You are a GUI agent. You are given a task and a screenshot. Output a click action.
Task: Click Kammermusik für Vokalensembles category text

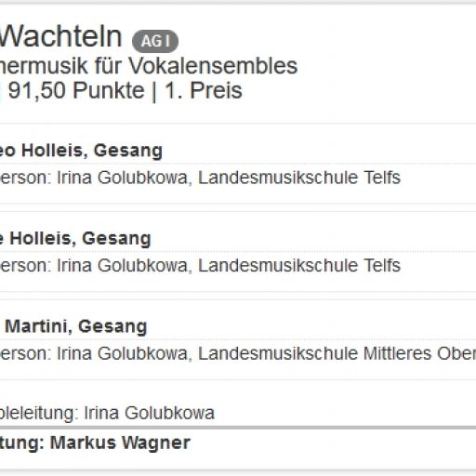coord(149,66)
